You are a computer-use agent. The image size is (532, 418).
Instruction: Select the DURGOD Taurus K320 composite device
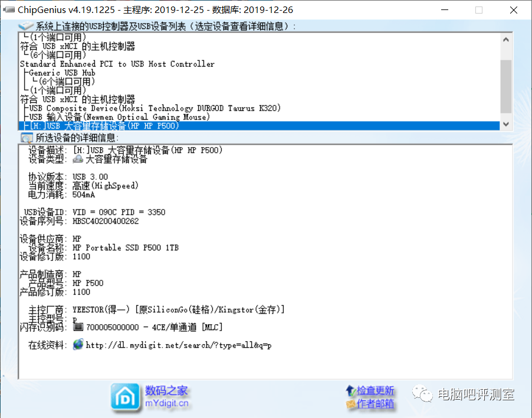[155, 108]
